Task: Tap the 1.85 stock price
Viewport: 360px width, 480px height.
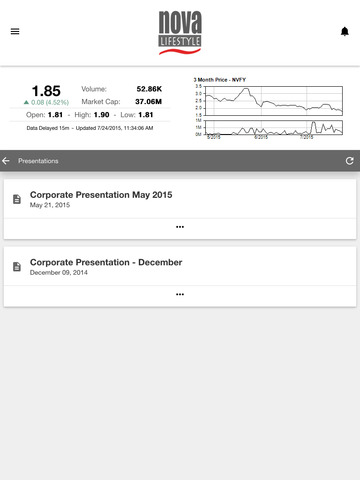Action: (46, 91)
